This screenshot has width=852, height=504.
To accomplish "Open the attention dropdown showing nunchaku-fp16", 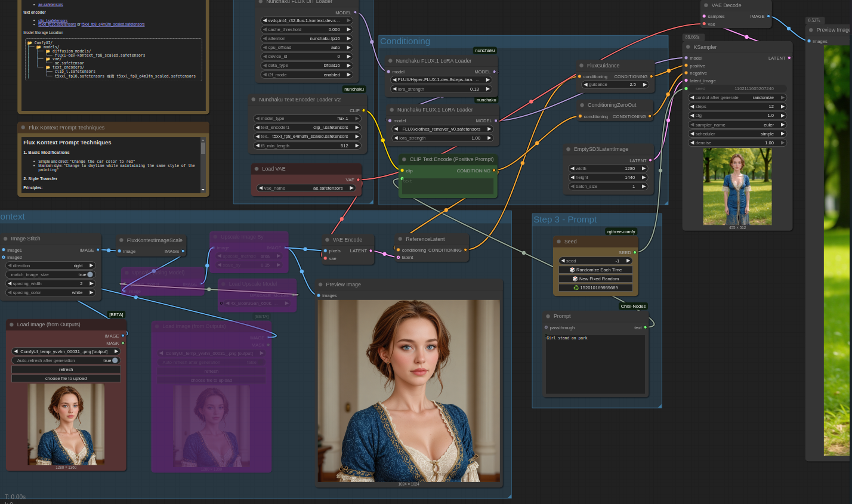I will [x=307, y=39].
